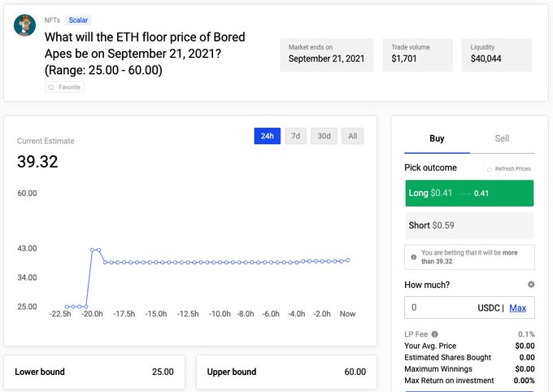
Task: Open the Buy tab
Action: coord(437,139)
